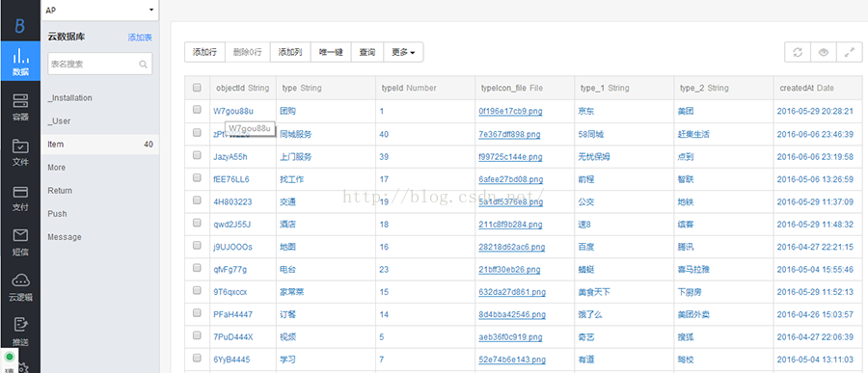Toggle the eye visibility icon button
The height and width of the screenshot is (373, 868).
tap(824, 53)
